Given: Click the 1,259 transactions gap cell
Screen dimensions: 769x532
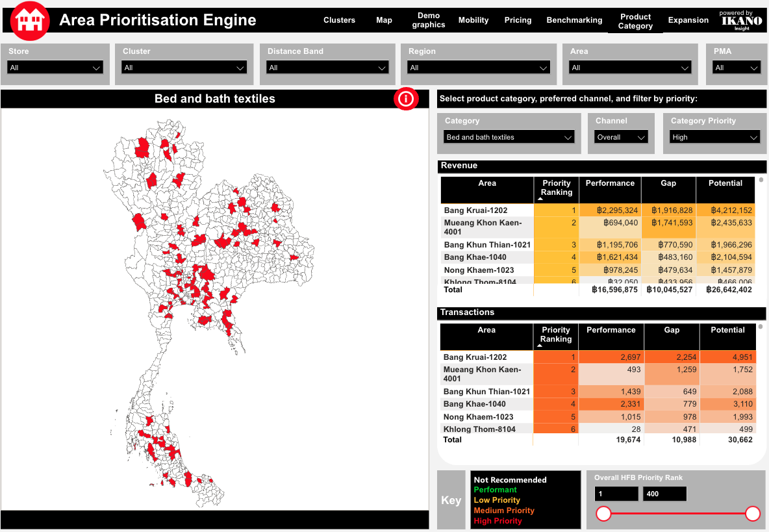Looking at the screenshot, I should [x=672, y=375].
